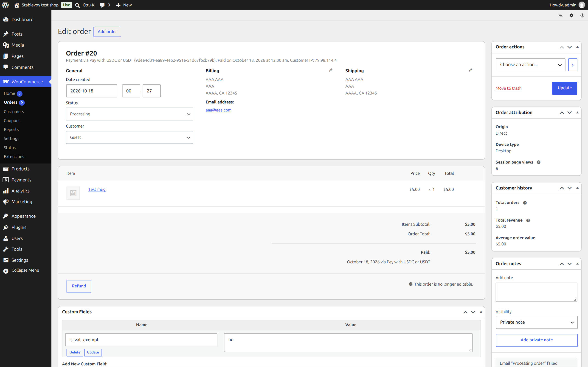This screenshot has width=588, height=367.
Task: Click the admin user avatar
Action: pyautogui.click(x=582, y=5)
